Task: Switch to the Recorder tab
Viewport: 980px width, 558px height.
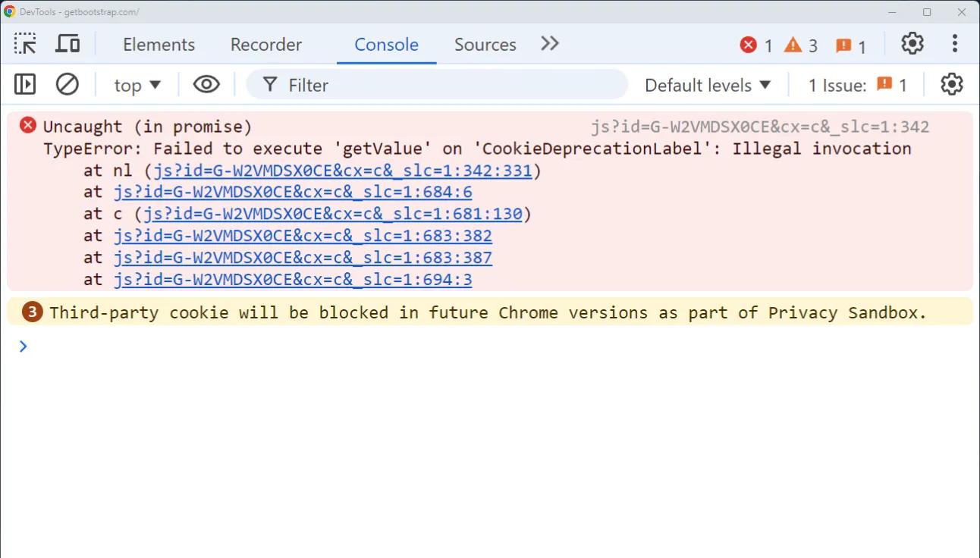Action: point(266,45)
